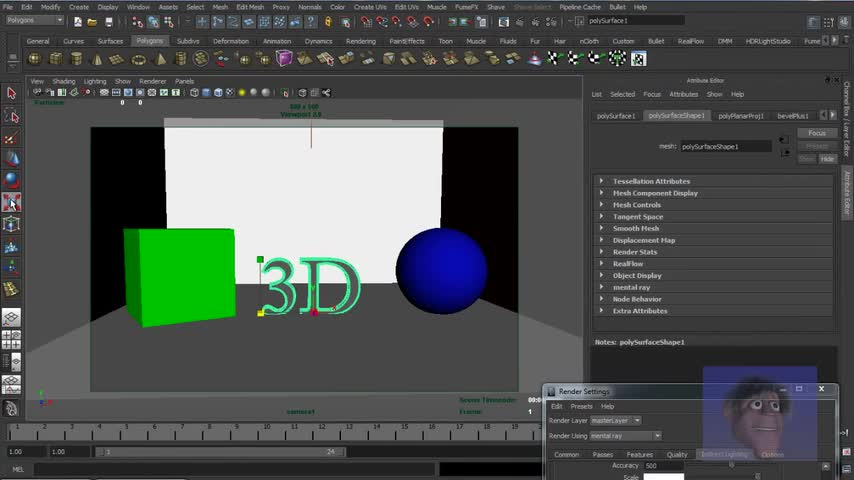
Task: Select the Lasso tool in toolbox
Action: pos(11,116)
